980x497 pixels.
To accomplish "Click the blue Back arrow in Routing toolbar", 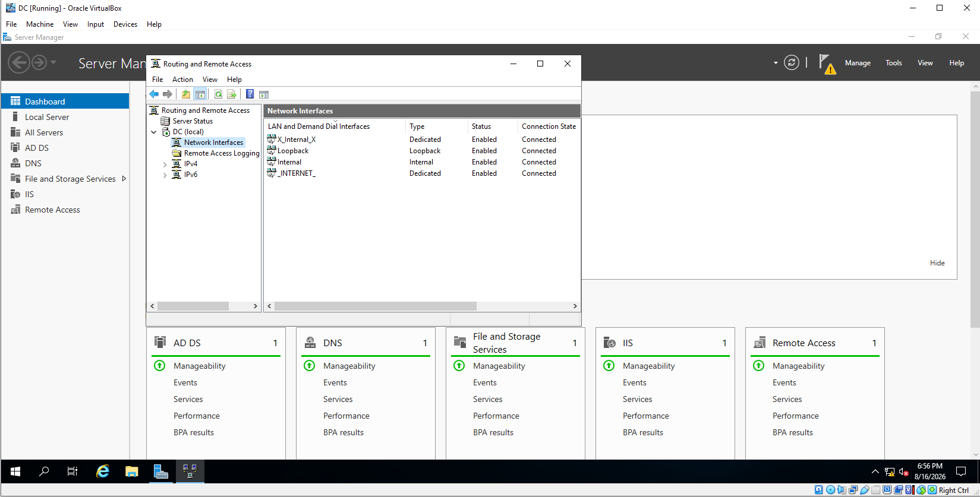I will point(154,94).
